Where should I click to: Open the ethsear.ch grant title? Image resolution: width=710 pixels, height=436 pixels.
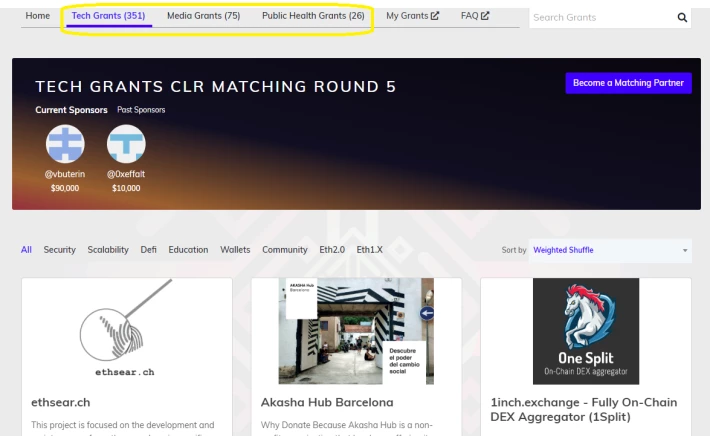(61, 402)
